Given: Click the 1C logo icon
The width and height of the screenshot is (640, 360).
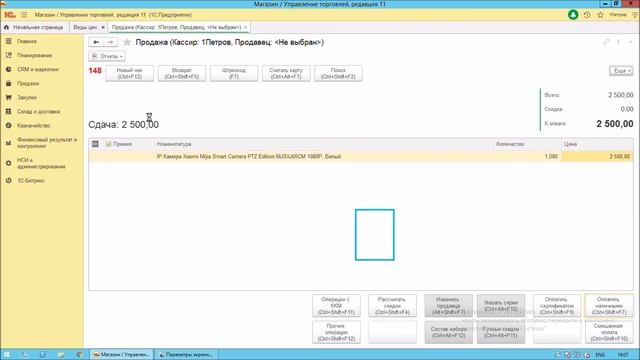Looking at the screenshot, I should pos(10,15).
